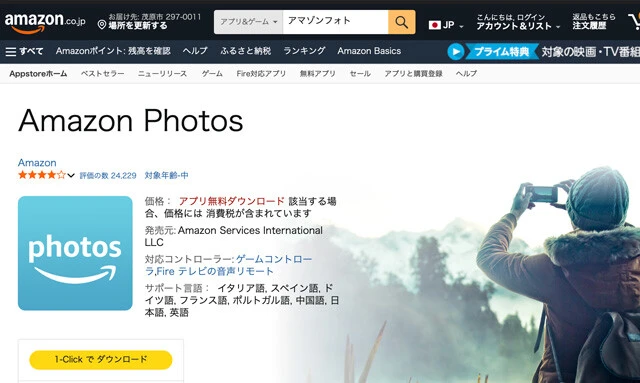Go to Appstoreホーム tab
Screen dimensions: 640x383
pos(38,74)
